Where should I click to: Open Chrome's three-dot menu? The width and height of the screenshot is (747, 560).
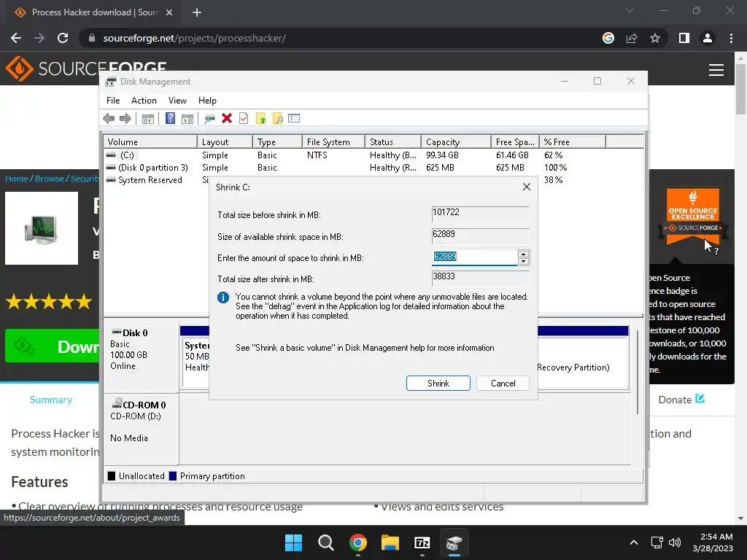(x=731, y=38)
